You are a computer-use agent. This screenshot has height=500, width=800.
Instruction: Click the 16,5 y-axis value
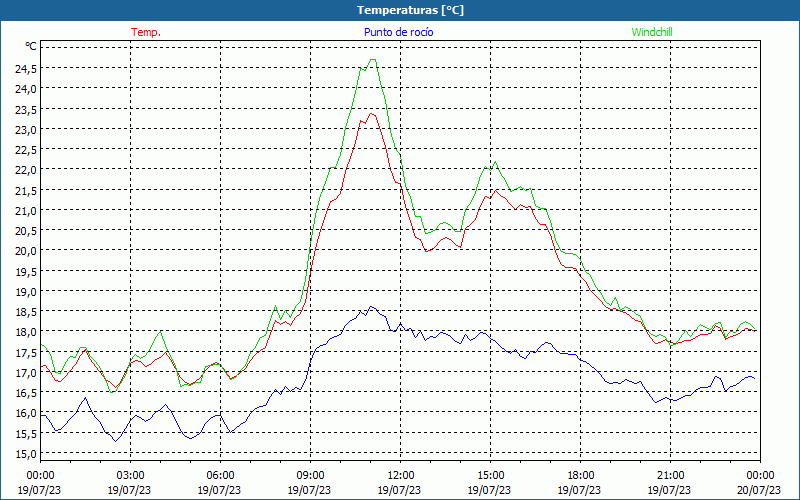pos(26,392)
